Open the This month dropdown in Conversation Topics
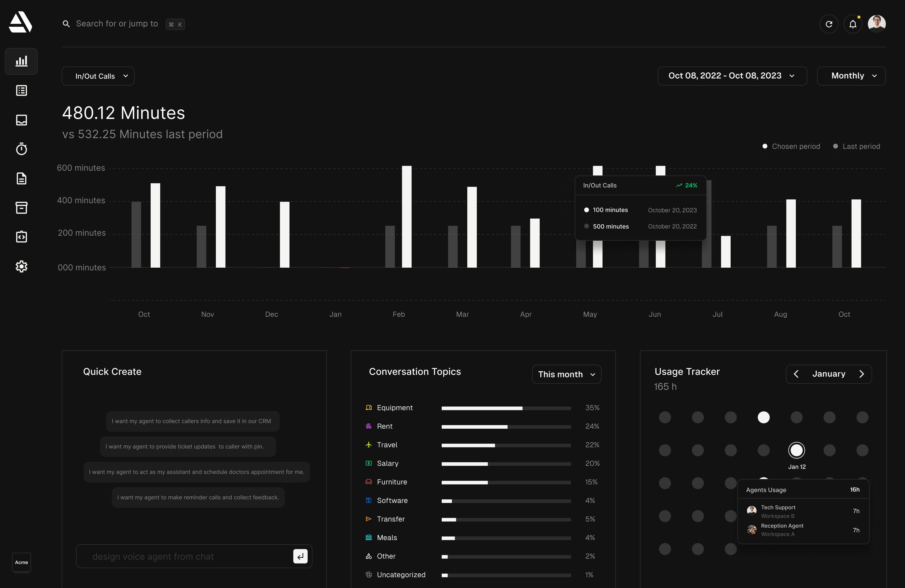This screenshot has height=588, width=905. [566, 374]
